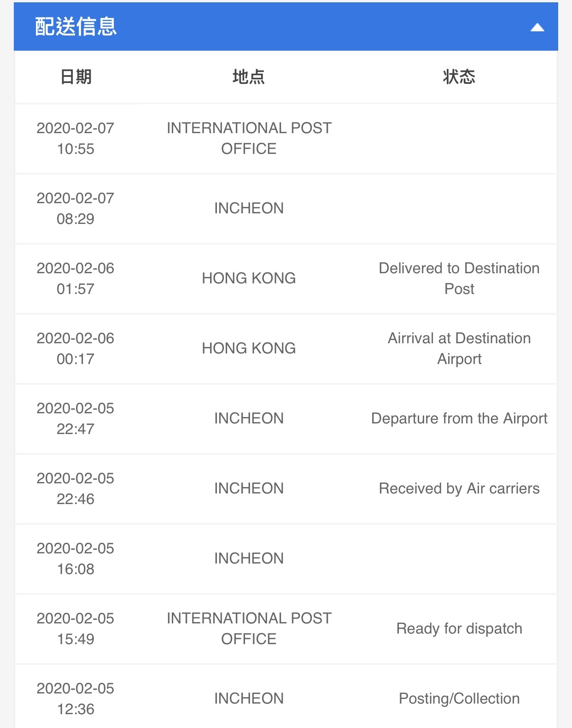
Task: Select Posting/Collection status text
Action: [x=459, y=699]
